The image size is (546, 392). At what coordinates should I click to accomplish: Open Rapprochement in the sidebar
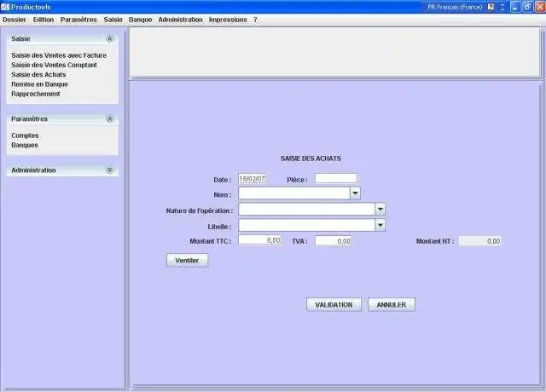[x=36, y=94]
